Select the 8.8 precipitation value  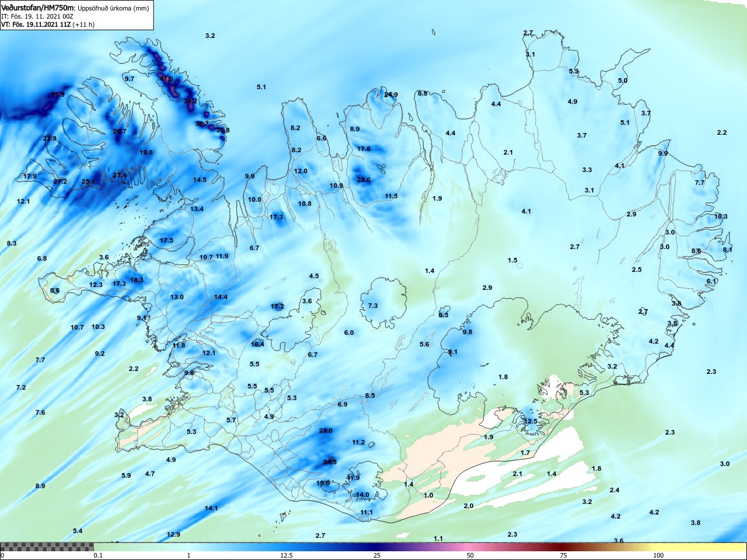pos(423,93)
